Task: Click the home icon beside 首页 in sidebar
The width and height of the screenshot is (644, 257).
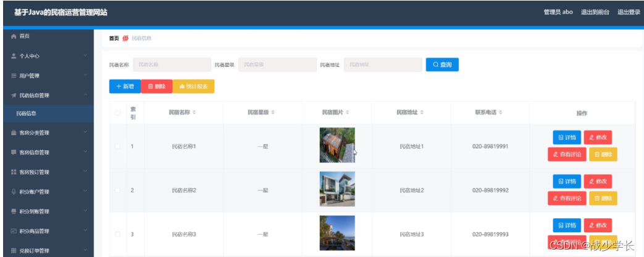Action: (x=14, y=36)
